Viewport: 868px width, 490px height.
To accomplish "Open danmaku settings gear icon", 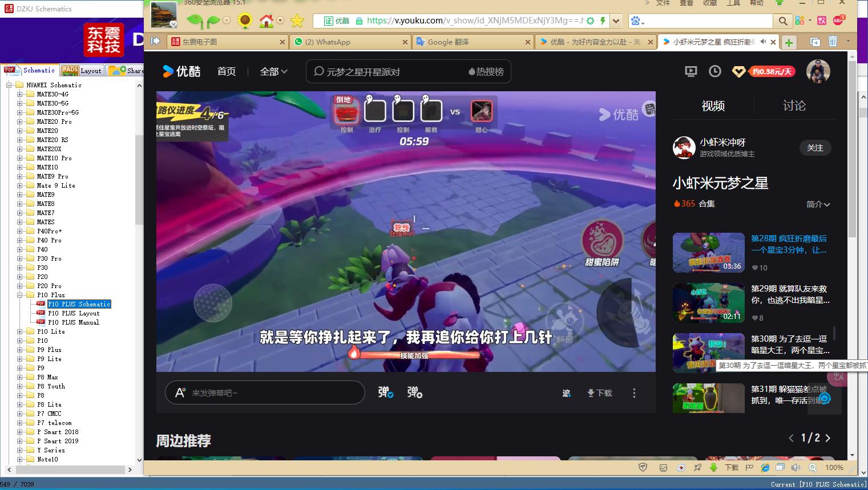I will pyautogui.click(x=414, y=392).
